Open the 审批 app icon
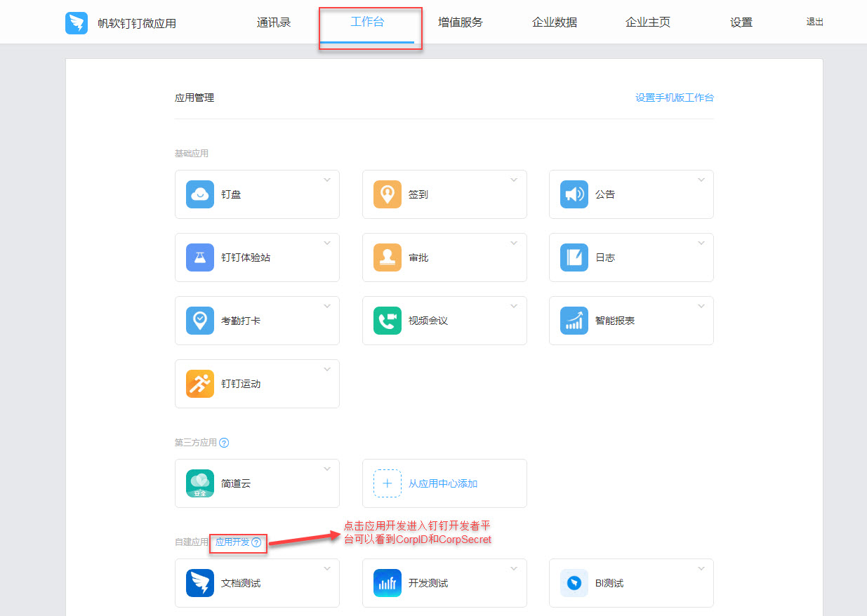This screenshot has height=616, width=867. (x=388, y=257)
